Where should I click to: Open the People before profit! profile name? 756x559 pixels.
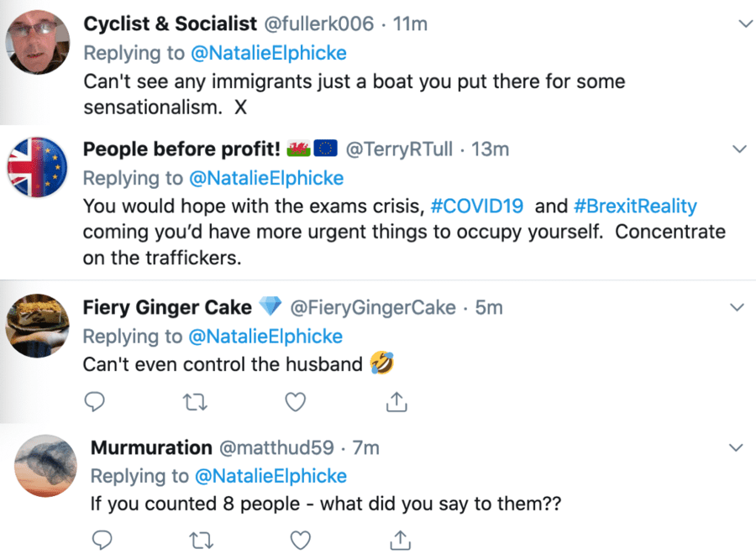tap(180, 149)
